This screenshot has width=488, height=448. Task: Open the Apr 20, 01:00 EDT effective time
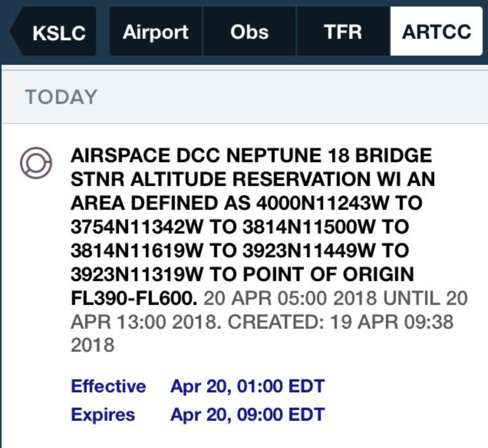click(x=247, y=386)
